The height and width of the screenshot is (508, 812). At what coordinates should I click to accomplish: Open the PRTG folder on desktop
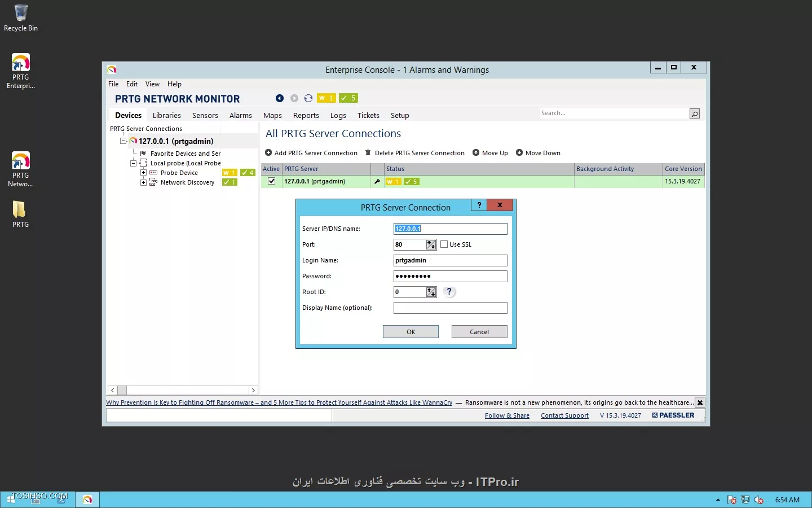pos(21,214)
